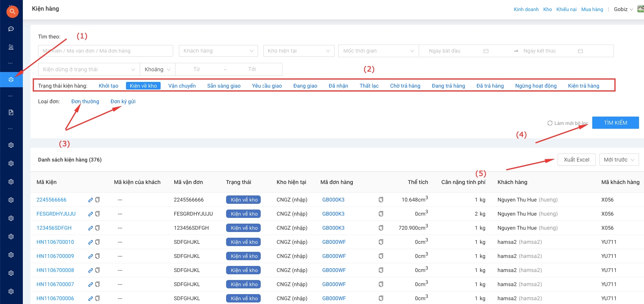Copy package code FESGRDHYJUJU via copy icon
The image size is (644, 304).
97,214
